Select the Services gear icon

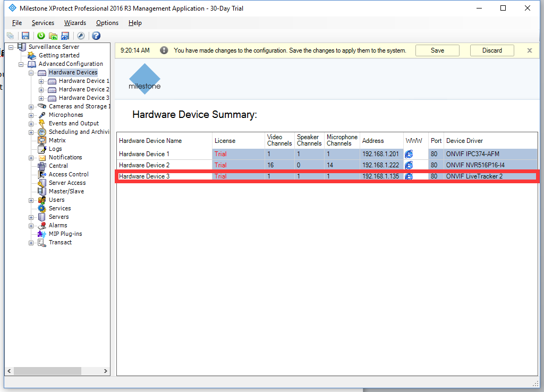42,209
